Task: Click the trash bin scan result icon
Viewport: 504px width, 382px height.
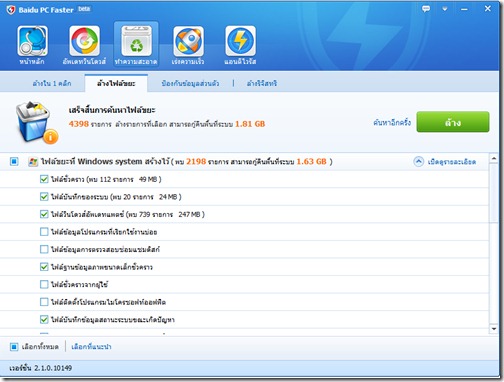Action: (x=36, y=123)
